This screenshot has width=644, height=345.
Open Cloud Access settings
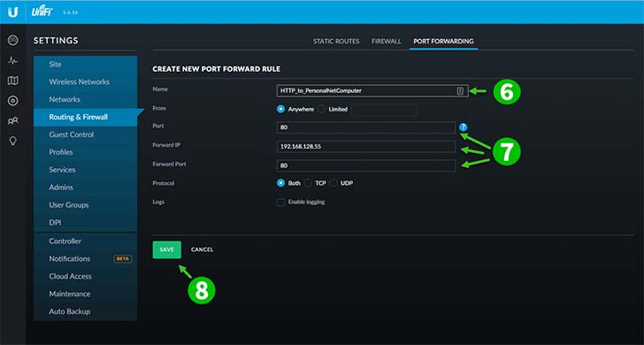(86, 276)
